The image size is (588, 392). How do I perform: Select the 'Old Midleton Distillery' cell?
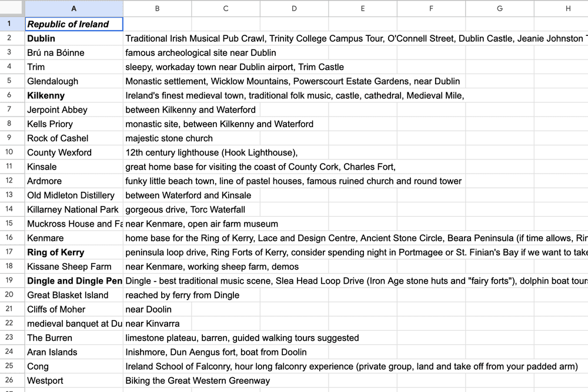click(74, 195)
